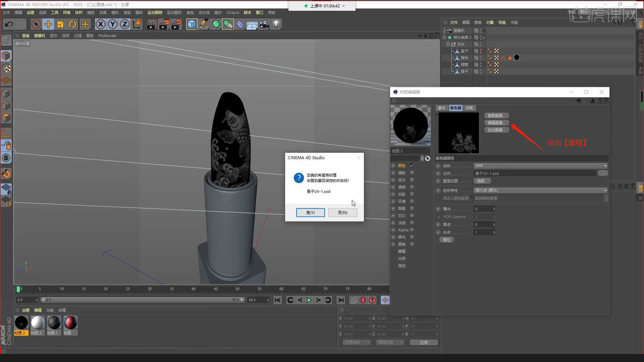Open the spline pen tool
The width and height of the screenshot is (644, 362).
click(x=204, y=24)
